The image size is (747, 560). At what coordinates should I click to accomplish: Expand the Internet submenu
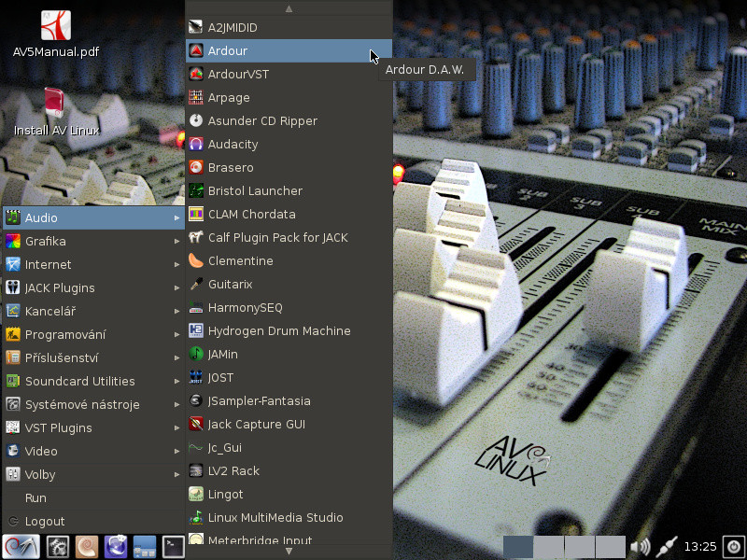(x=93, y=264)
